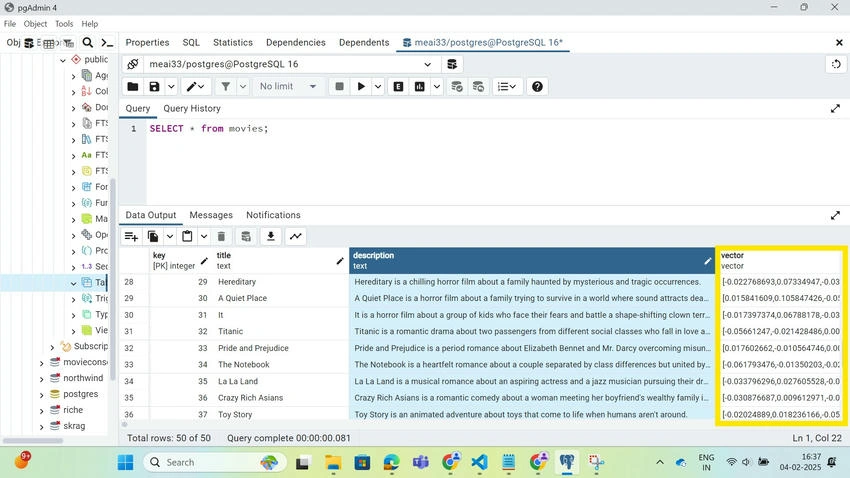Execute the query with the play button

[x=361, y=87]
